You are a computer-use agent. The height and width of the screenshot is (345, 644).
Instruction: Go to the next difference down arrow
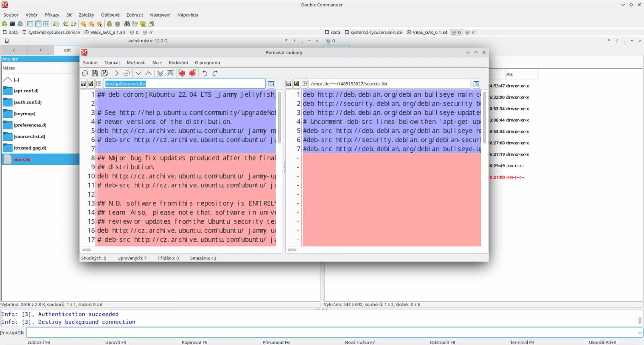click(x=138, y=73)
